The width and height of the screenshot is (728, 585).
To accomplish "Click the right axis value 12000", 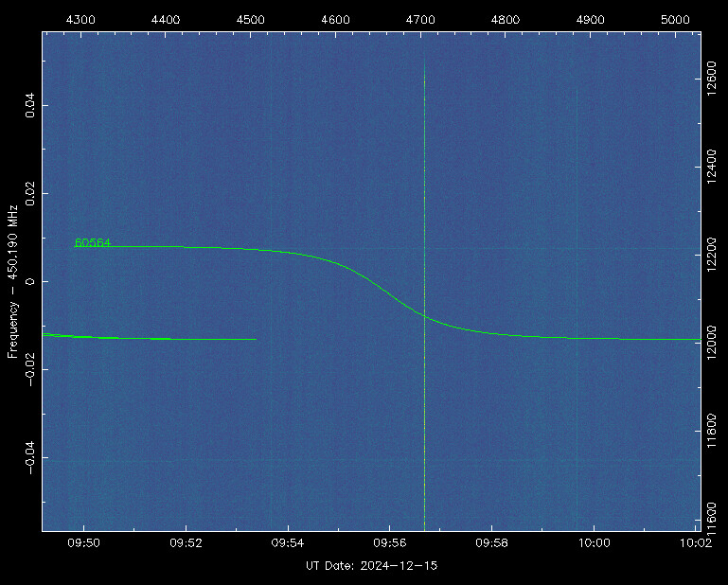I will [x=711, y=343].
